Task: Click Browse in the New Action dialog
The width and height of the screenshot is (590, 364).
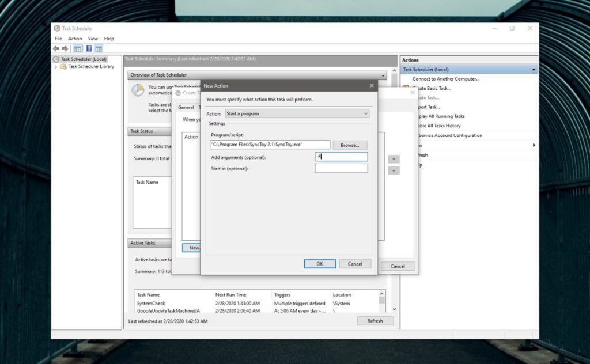Action: 350,145
